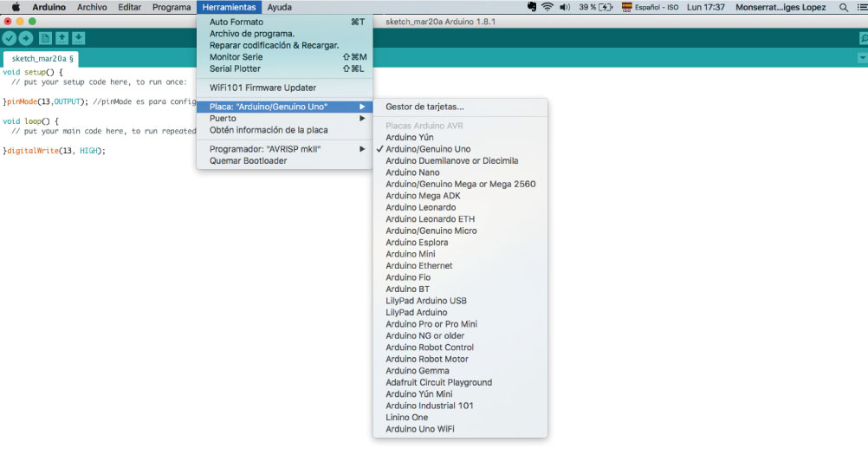Expand the Puerto submenu
The height and width of the screenshot is (455, 868).
[284, 119]
